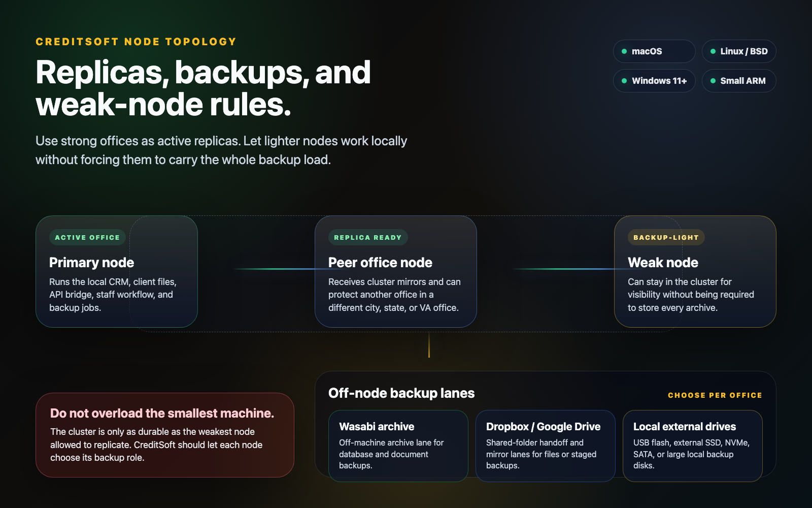Open the Dropbox / Google Drive card
The image size is (812, 508).
(x=546, y=446)
